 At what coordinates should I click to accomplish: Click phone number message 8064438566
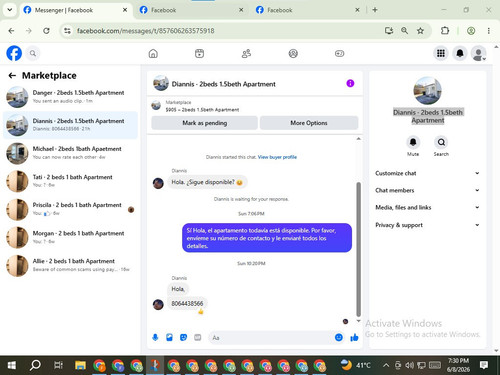tap(187, 303)
